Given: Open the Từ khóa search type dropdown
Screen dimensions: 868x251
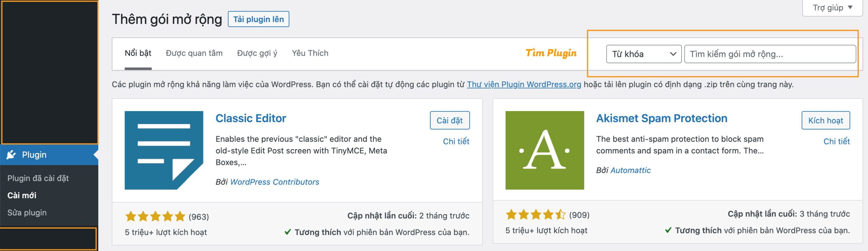Looking at the screenshot, I should click(x=644, y=54).
